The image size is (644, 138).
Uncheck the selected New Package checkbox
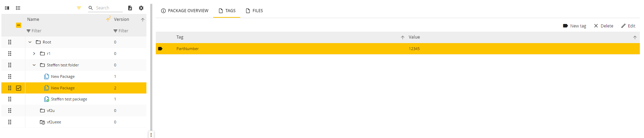click(19, 88)
